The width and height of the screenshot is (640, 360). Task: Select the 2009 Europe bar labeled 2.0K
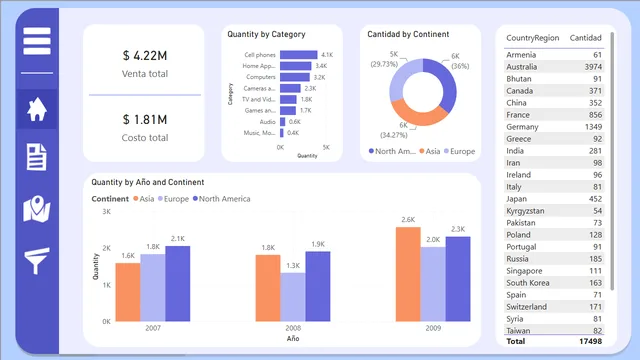[x=433, y=284]
